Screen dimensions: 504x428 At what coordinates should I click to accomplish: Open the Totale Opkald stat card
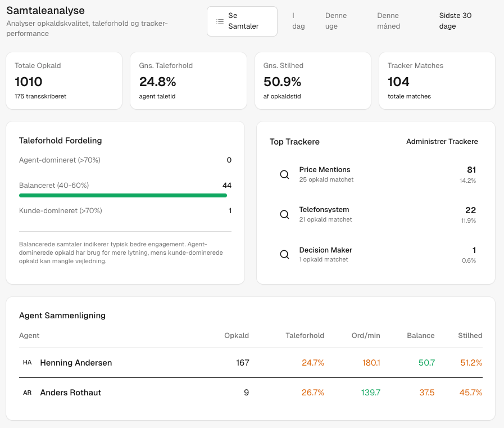[63, 80]
